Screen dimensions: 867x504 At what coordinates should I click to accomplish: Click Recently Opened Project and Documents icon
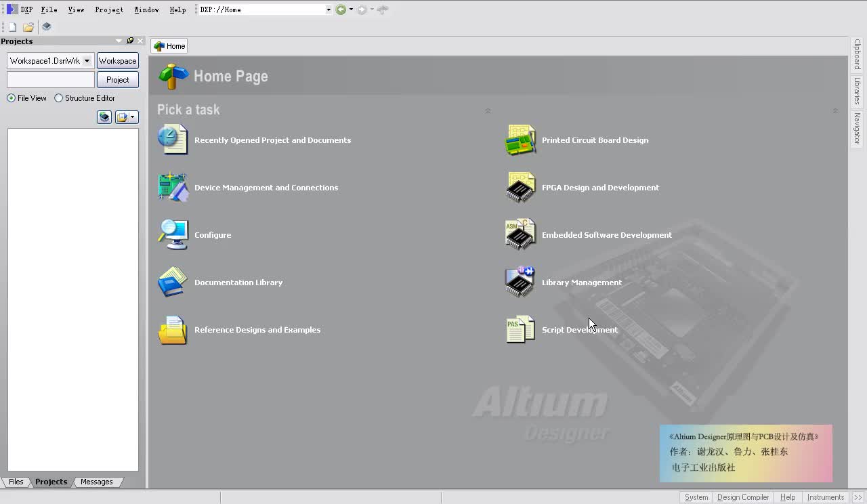172,140
